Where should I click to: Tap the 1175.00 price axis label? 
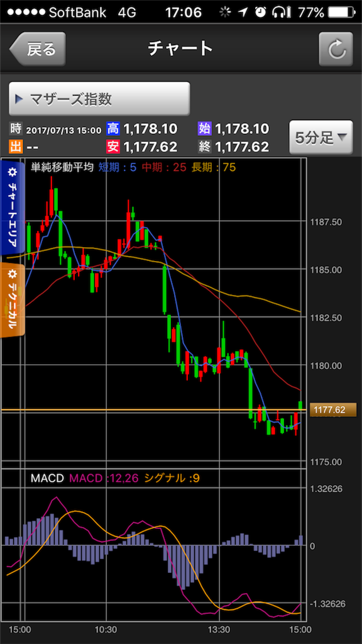click(327, 462)
